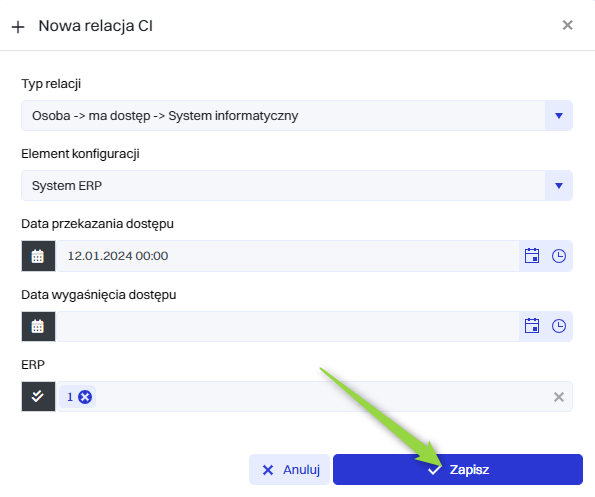The image size is (595, 497).
Task: Click the double-check icon in ERP row
Action: pos(38,396)
